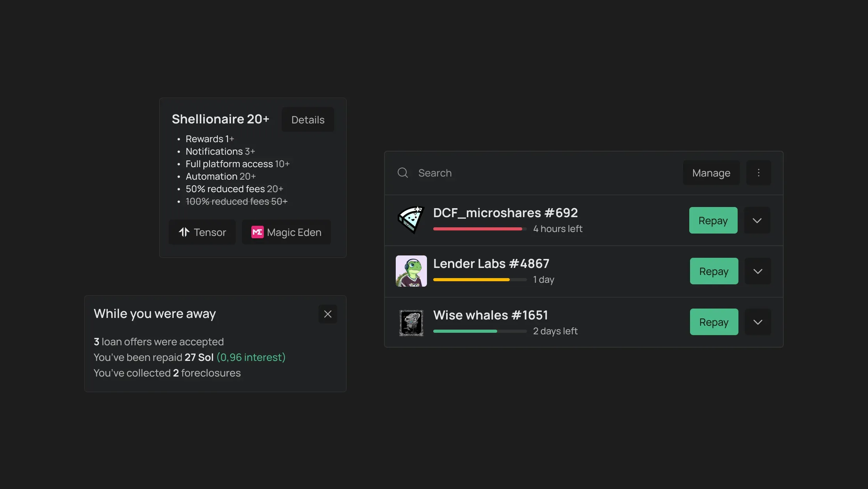
Task: Close the While you were away card
Action: pyautogui.click(x=327, y=314)
